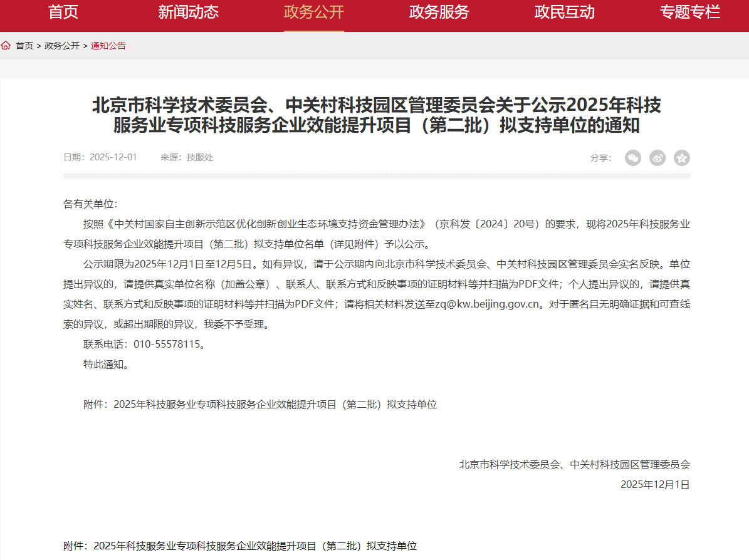The height and width of the screenshot is (560, 749).
Task: Click the 来源：技服处 source label
Action: (187, 157)
